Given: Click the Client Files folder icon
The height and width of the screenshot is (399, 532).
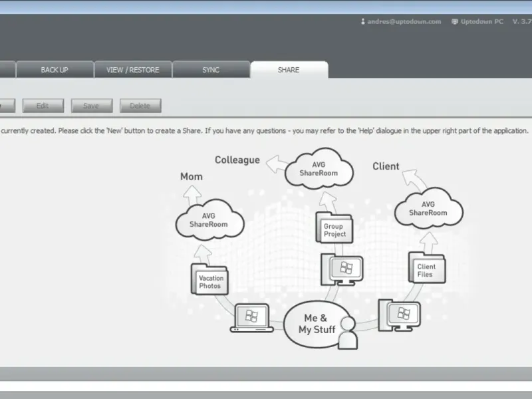Looking at the screenshot, I should (427, 268).
